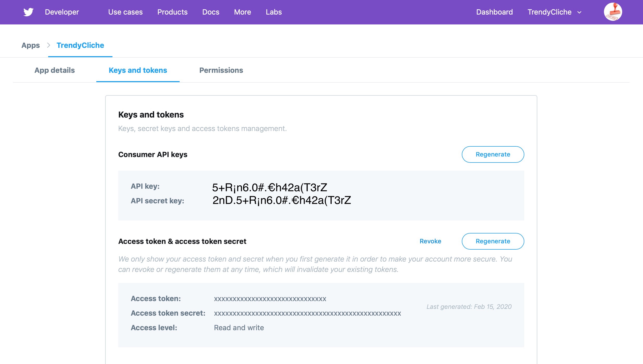Expand the TrendyCliche account dropdown chevron
Screen dimensions: 643x364
579,12
